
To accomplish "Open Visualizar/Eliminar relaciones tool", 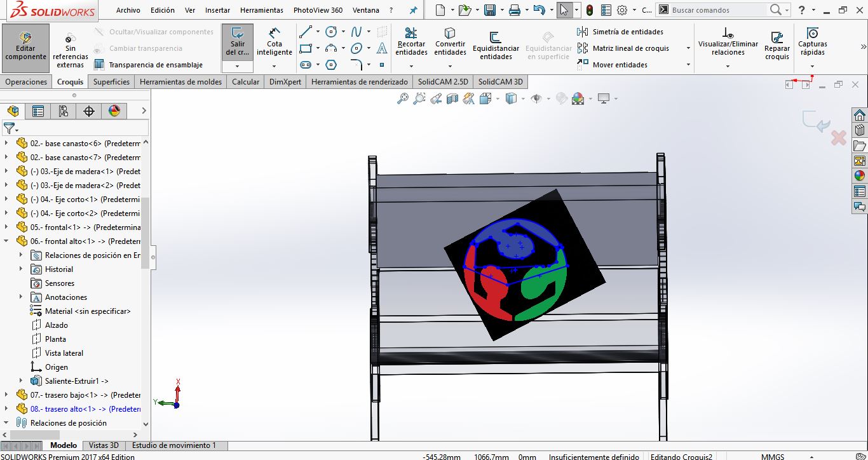I will pyautogui.click(x=728, y=42).
